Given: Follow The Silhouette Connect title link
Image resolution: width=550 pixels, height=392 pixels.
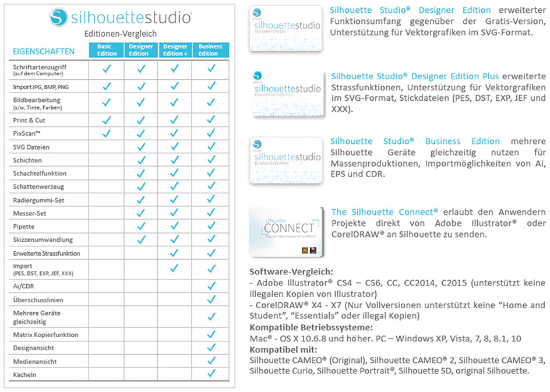Looking at the screenshot, I should 385,212.
